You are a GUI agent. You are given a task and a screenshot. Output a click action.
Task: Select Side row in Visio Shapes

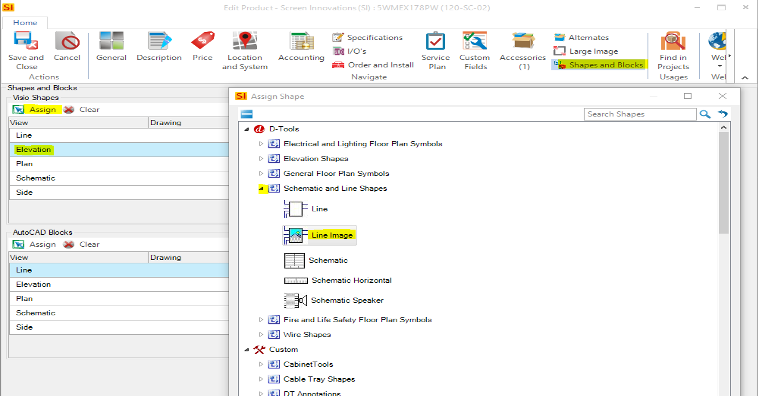tap(119, 192)
